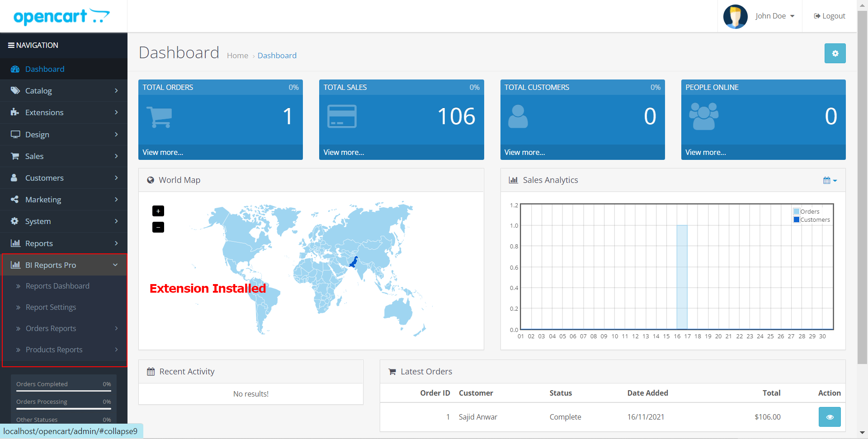Click the Recent Activity calendar icon

(x=151, y=371)
